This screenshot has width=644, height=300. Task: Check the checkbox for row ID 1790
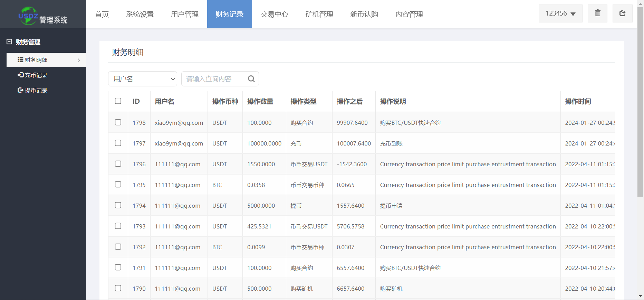(118, 288)
